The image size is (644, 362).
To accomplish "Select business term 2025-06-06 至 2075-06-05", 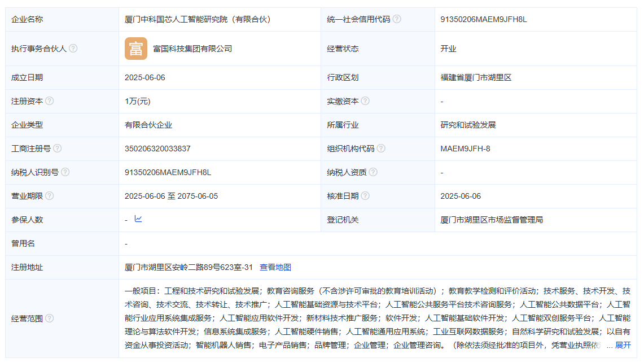I will [171, 197].
